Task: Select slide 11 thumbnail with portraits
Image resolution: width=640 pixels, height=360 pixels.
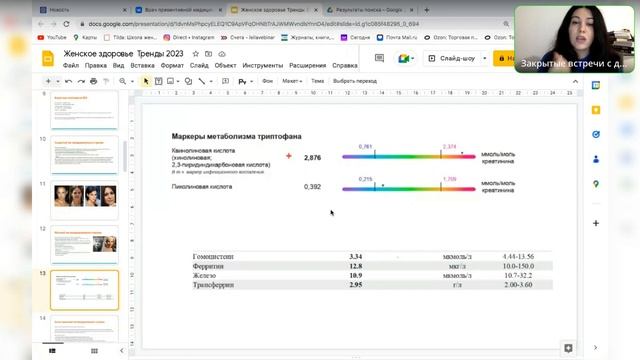Action: coord(84,200)
